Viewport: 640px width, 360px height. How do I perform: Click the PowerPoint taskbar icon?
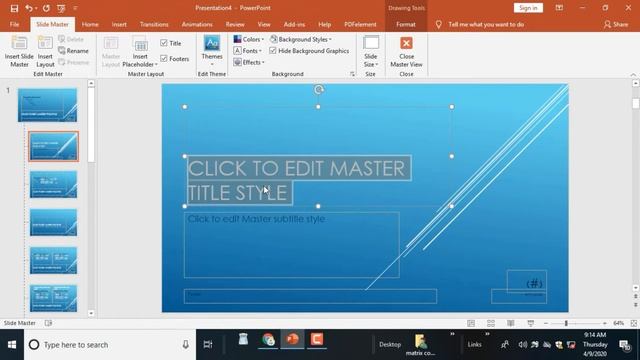(292, 340)
